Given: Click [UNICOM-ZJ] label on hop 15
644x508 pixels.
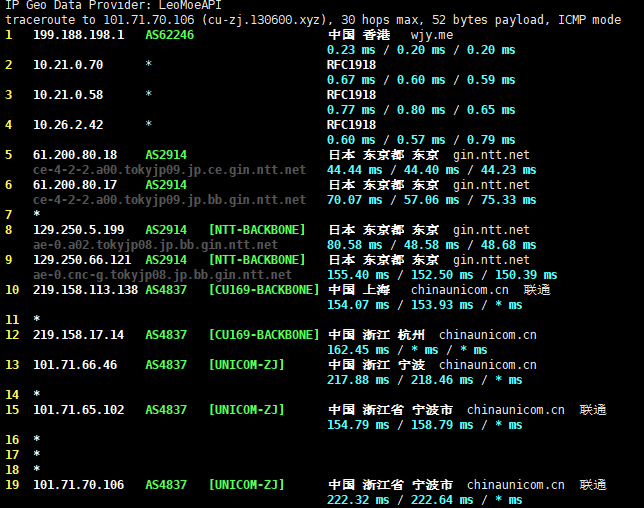Looking at the screenshot, I should tap(246, 410).
